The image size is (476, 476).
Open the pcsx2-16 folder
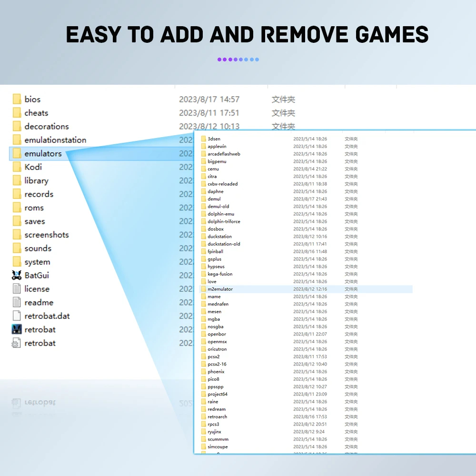[x=217, y=364]
